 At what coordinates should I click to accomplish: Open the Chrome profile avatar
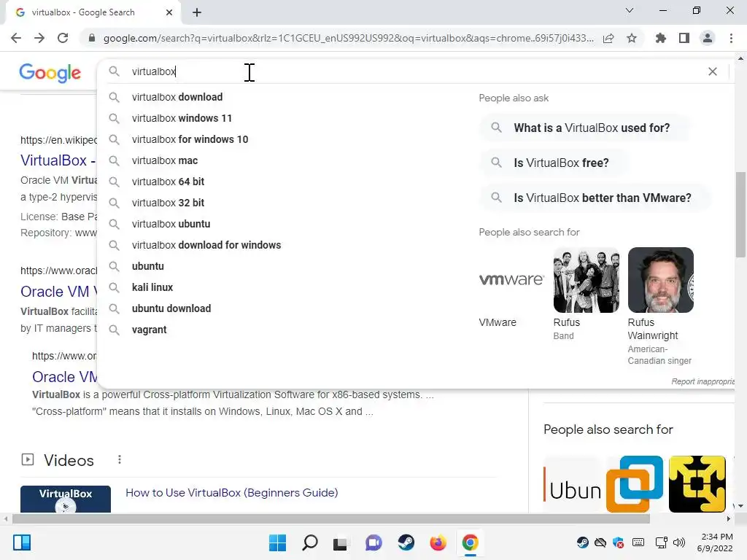[x=708, y=38]
